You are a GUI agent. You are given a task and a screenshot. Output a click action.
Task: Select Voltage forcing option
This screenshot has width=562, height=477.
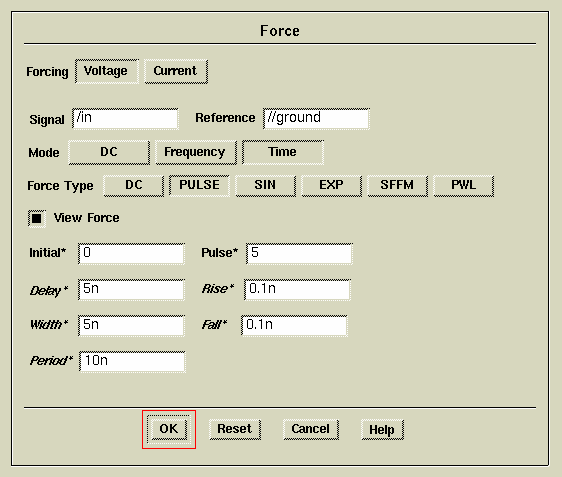pyautogui.click(x=107, y=71)
